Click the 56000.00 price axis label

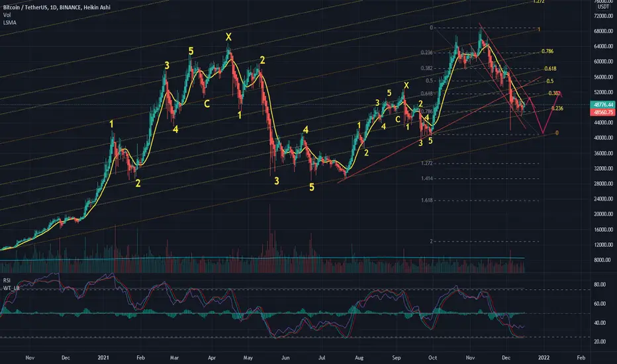click(604, 77)
